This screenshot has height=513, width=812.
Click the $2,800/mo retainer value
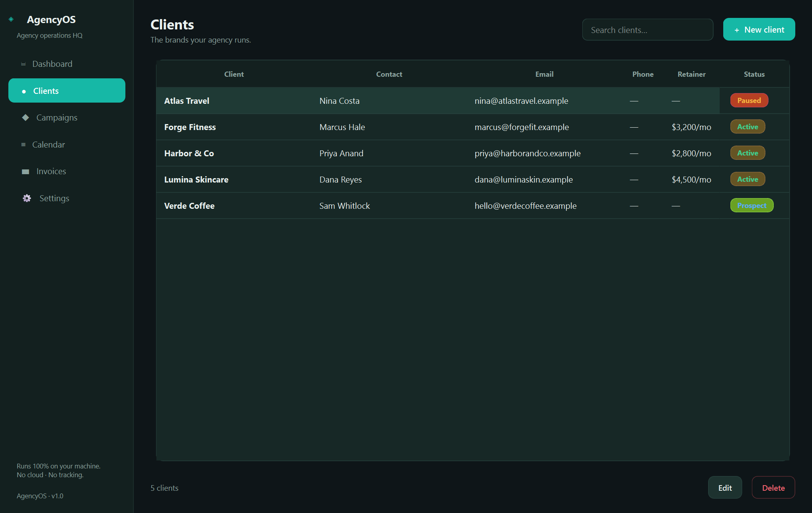[x=691, y=154]
